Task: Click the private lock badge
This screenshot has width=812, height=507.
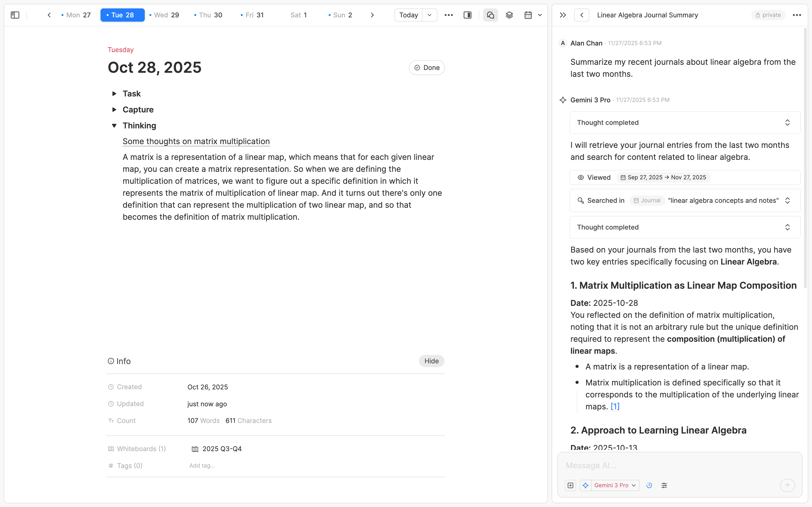Action: (x=768, y=15)
